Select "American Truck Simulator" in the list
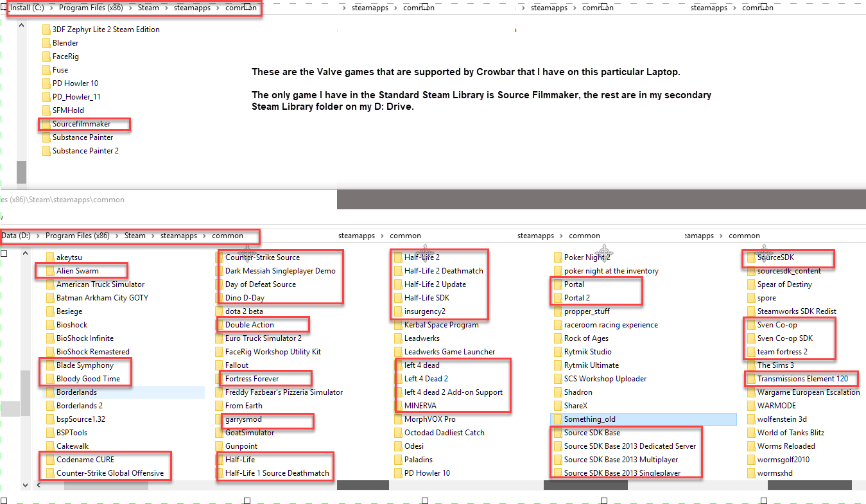866x504 pixels. [100, 284]
